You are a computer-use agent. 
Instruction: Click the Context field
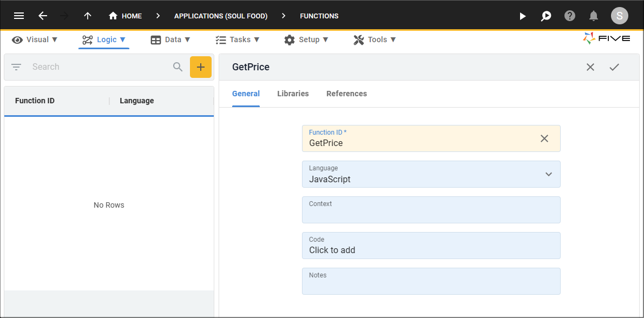pos(431,210)
